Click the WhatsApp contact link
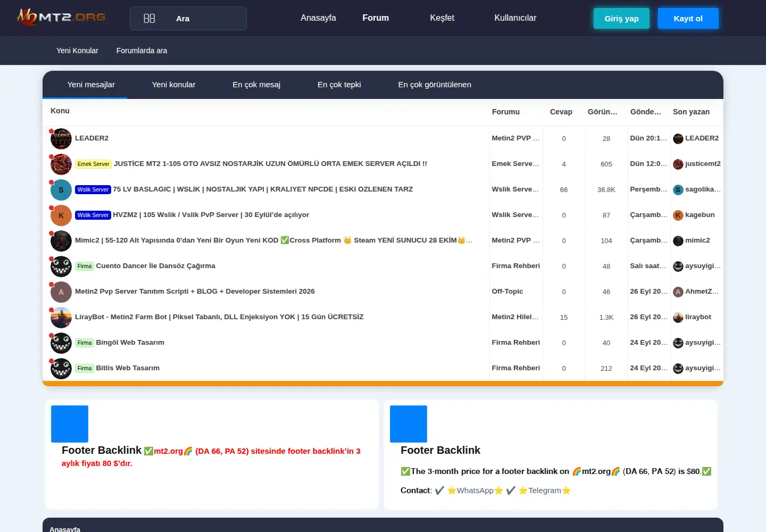Image resolution: width=766 pixels, height=532 pixels. 475,491
